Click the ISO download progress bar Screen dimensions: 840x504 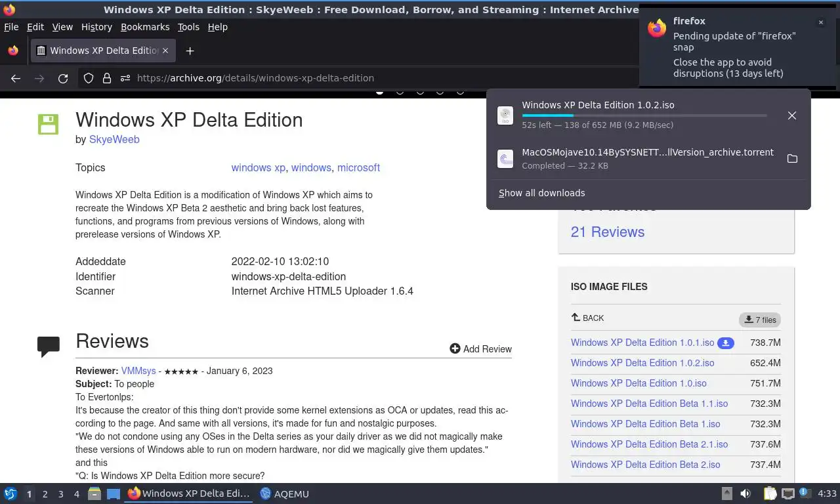[x=644, y=115]
